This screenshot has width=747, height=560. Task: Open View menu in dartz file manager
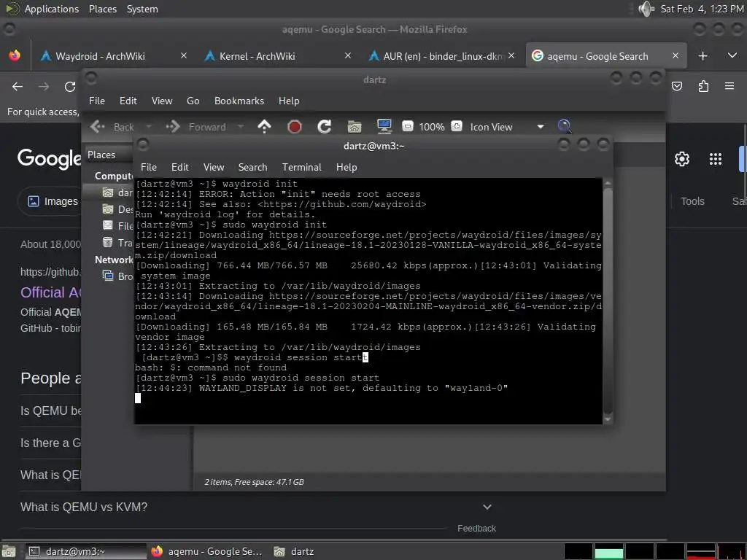162,101
